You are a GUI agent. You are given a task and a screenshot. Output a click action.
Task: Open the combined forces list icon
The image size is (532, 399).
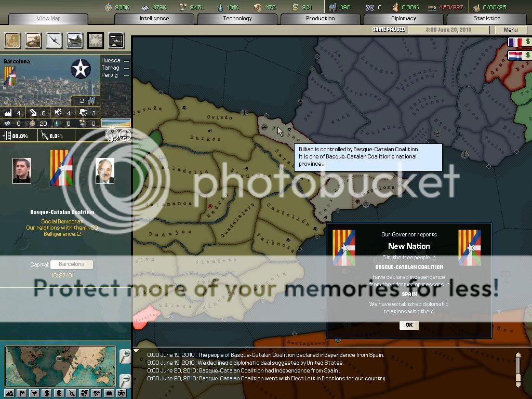click(116, 41)
